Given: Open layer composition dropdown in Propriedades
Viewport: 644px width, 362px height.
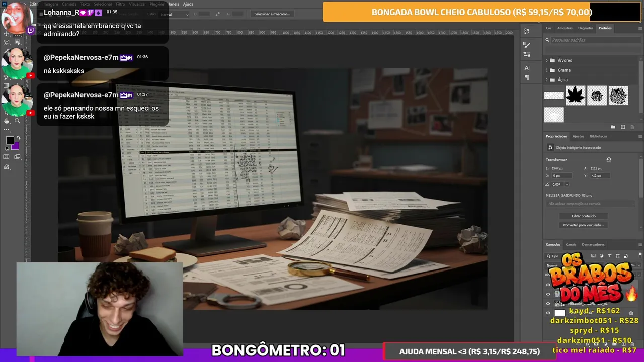Looking at the screenshot, I should click(x=591, y=204).
